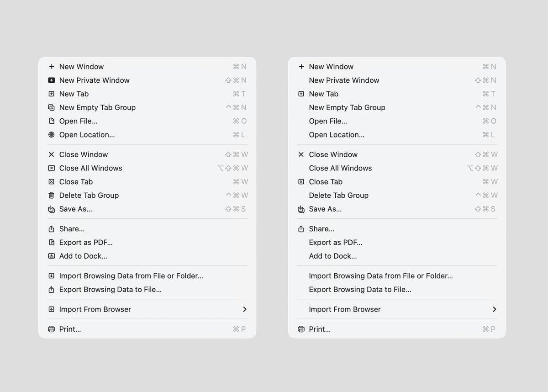Click the Save As icon in left menu
The width and height of the screenshot is (548, 392).
(51, 209)
